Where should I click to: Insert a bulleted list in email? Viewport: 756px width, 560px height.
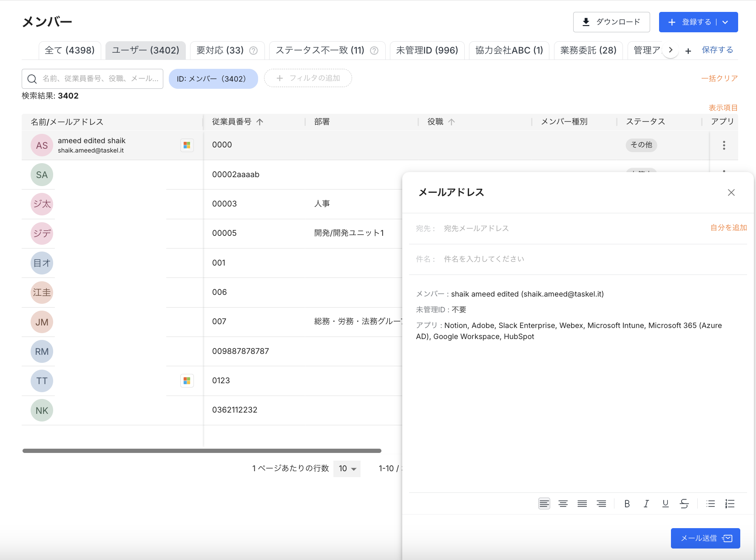coord(711,504)
